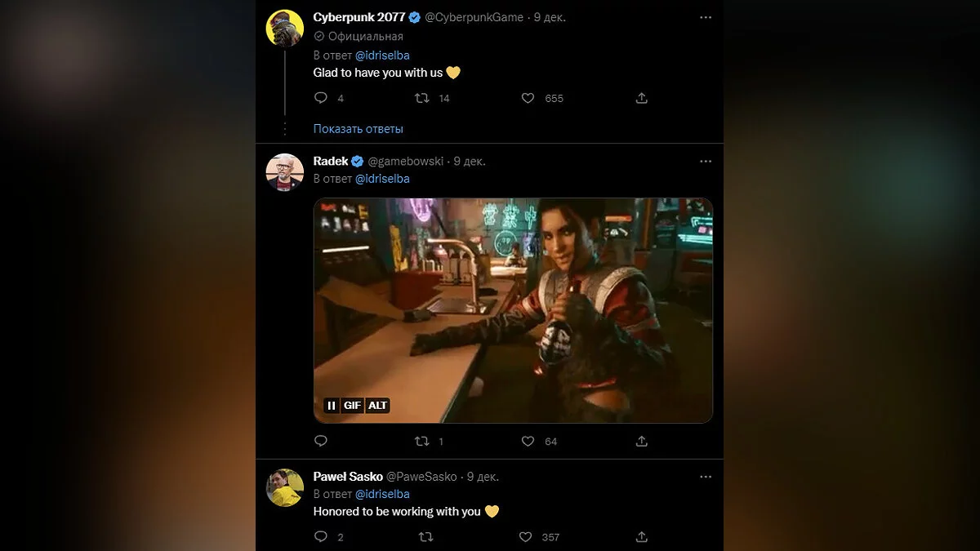Share the Cyberpunk 2077 tweet

(x=642, y=98)
